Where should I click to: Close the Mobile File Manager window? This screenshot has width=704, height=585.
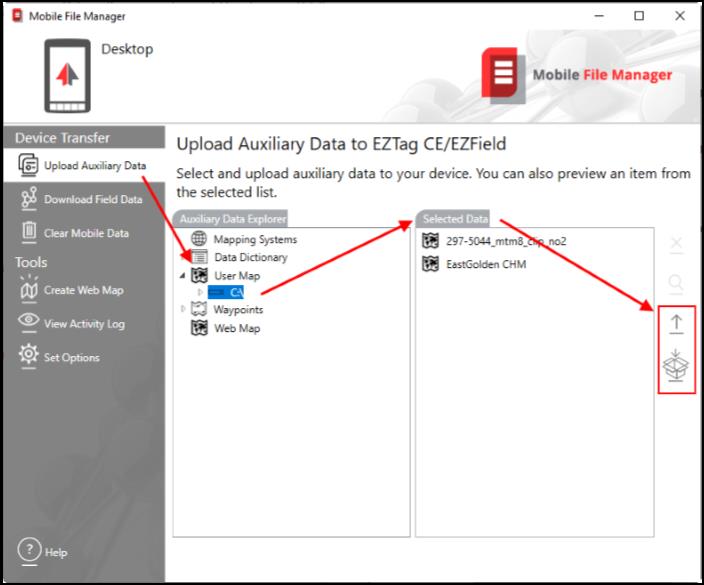pyautogui.click(x=680, y=16)
